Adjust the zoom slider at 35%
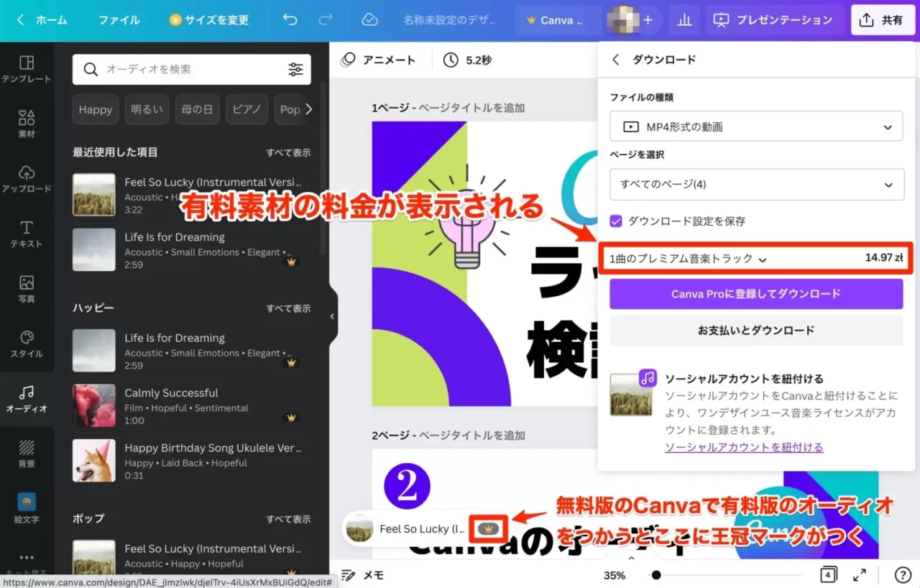920x588 pixels. [656, 575]
